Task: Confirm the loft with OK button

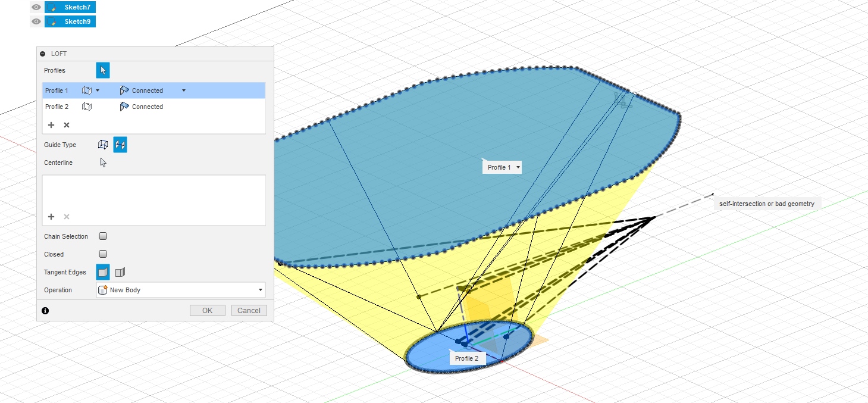Action: (207, 310)
